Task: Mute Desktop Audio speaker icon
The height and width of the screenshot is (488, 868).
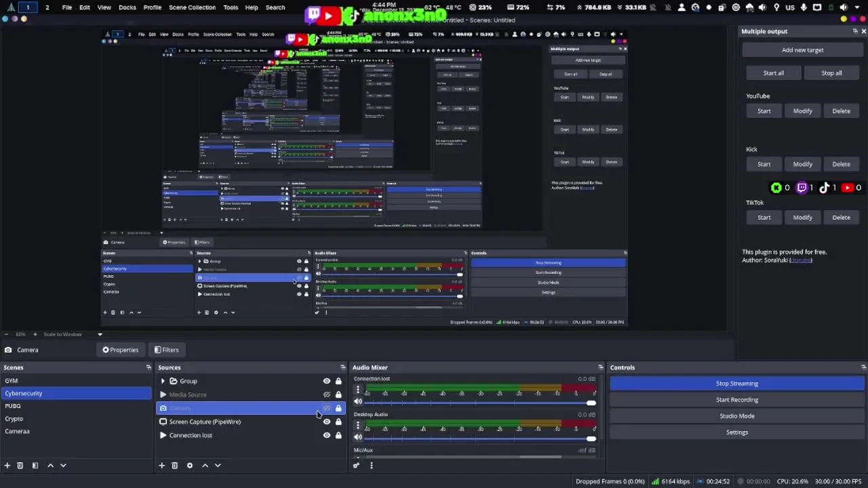Action: (358, 437)
